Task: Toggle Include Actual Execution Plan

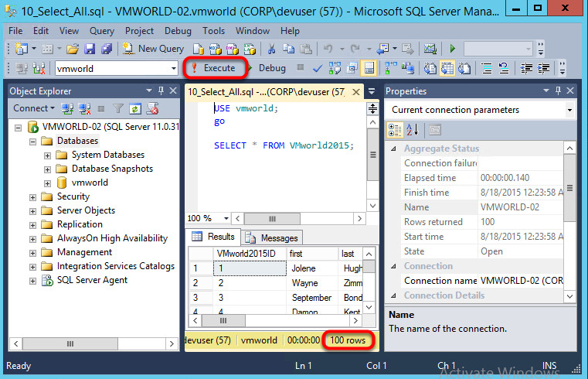Action: (x=391, y=68)
